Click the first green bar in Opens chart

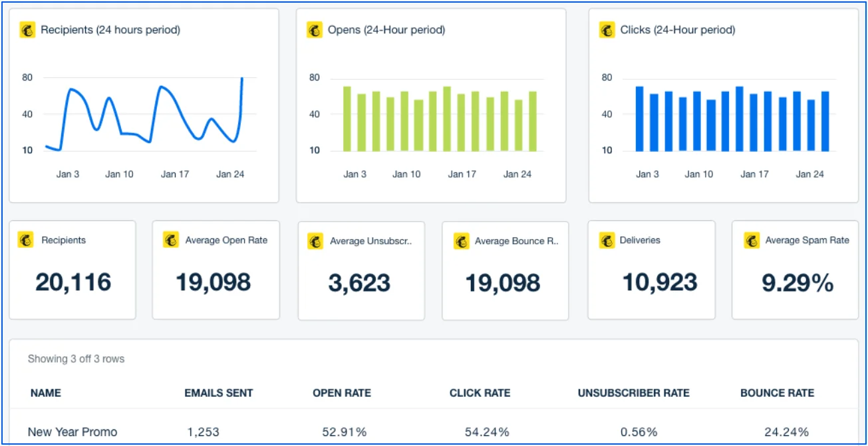tap(347, 118)
